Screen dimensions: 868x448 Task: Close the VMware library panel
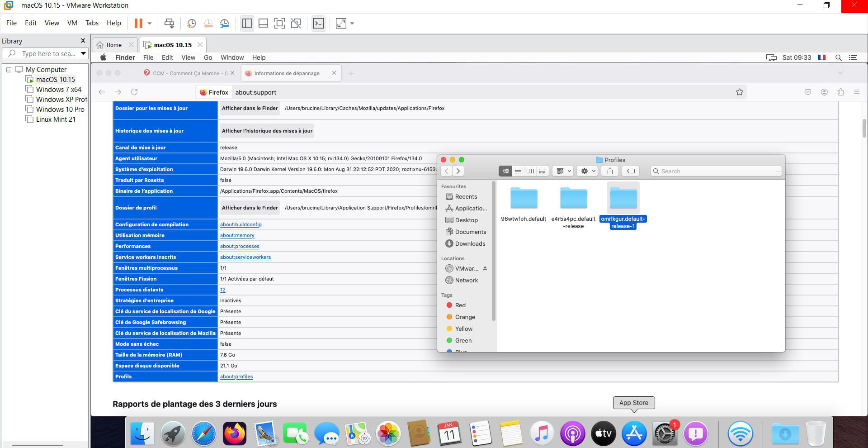click(x=83, y=41)
